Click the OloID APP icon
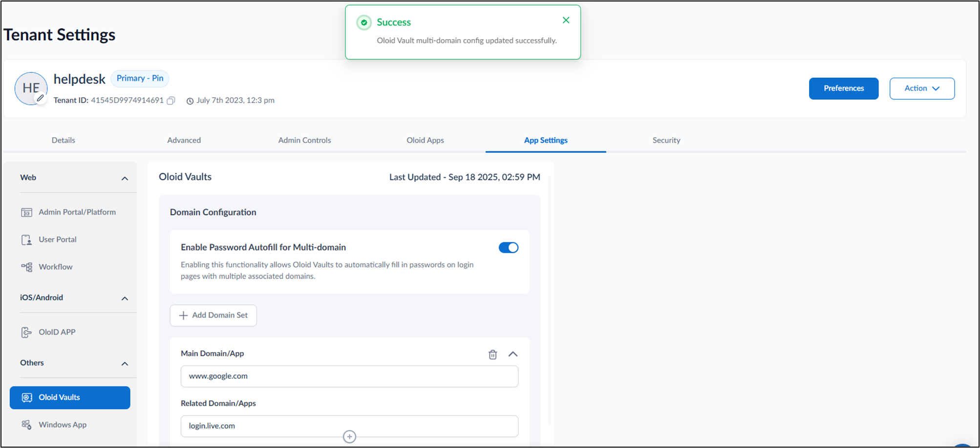980x448 pixels. (x=26, y=332)
